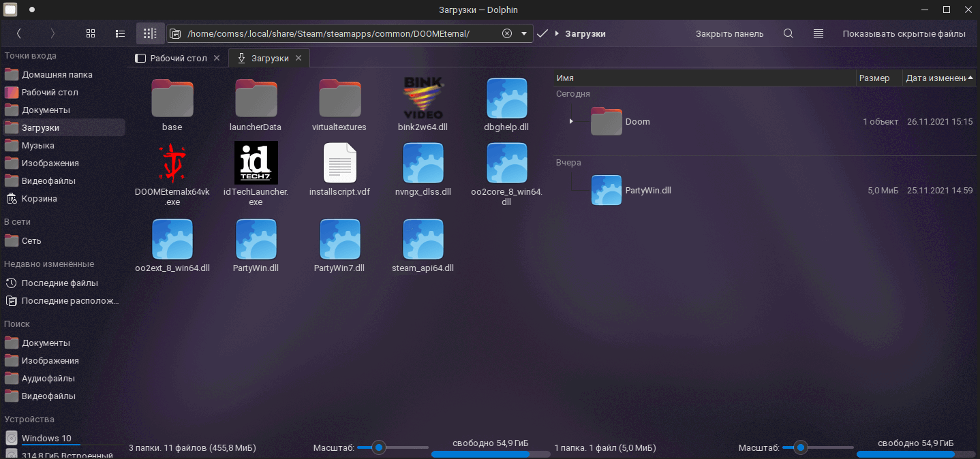
Task: Sort by Дата изменения column header
Action: coord(939,78)
